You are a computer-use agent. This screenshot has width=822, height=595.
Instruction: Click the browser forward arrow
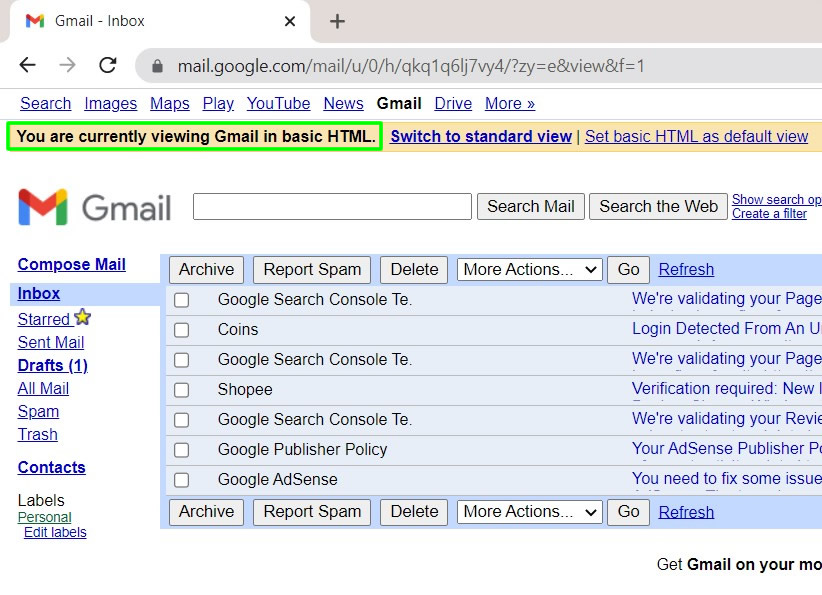click(67, 65)
